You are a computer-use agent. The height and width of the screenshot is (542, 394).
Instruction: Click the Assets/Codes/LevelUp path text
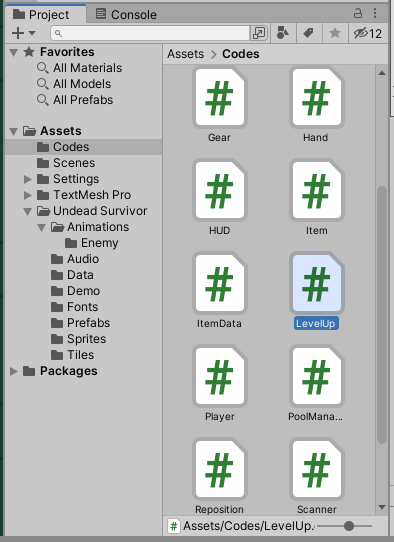pyautogui.click(x=249, y=526)
